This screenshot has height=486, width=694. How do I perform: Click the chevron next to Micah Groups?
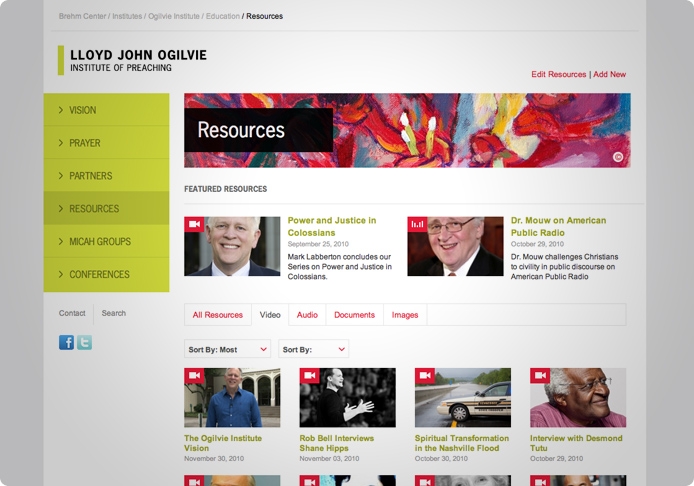61,241
